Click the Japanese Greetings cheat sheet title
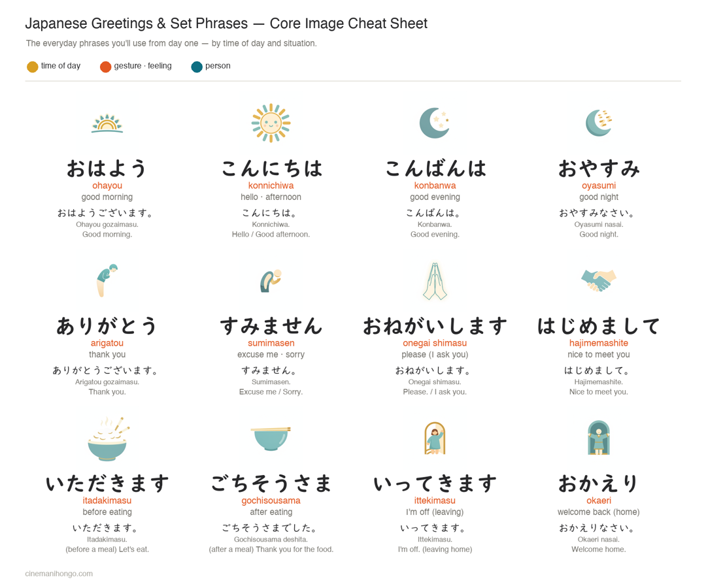 [226, 24]
